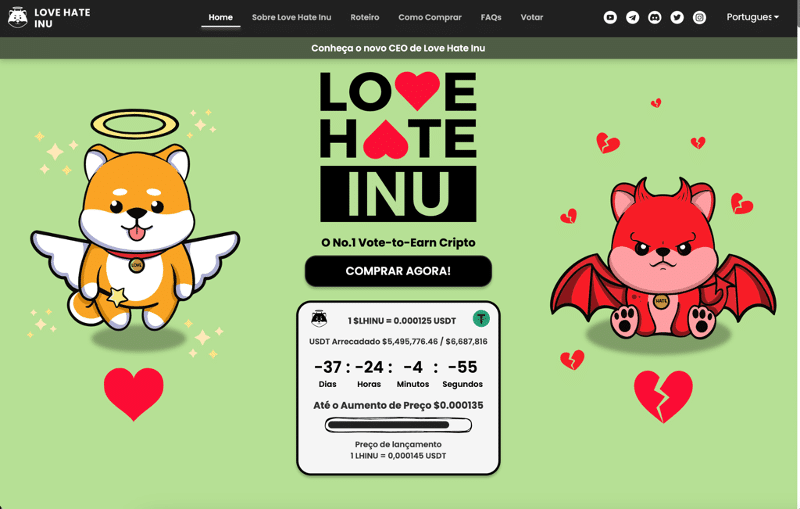Click the '-4' Minutos countdown value
Viewport: 800px width, 509px height.
click(413, 367)
